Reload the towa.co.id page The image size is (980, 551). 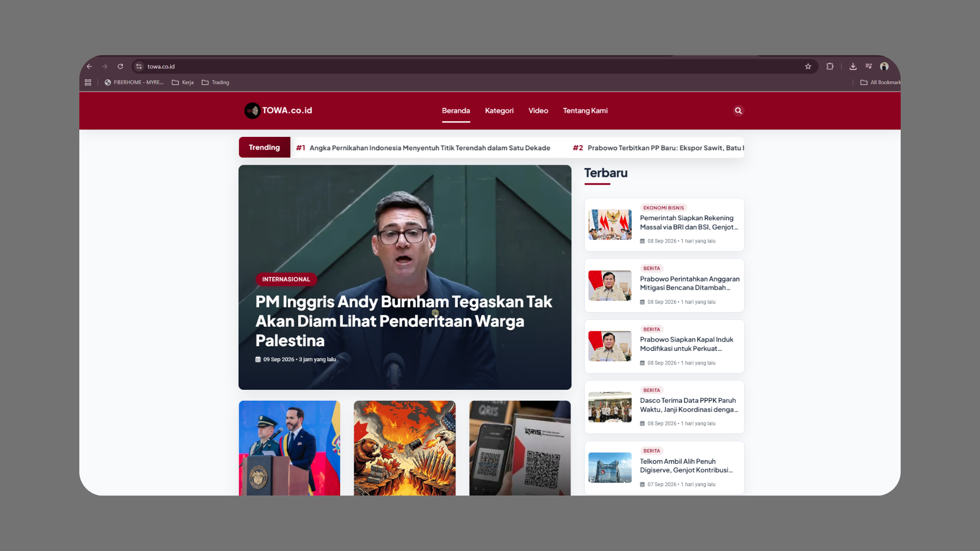coord(120,66)
